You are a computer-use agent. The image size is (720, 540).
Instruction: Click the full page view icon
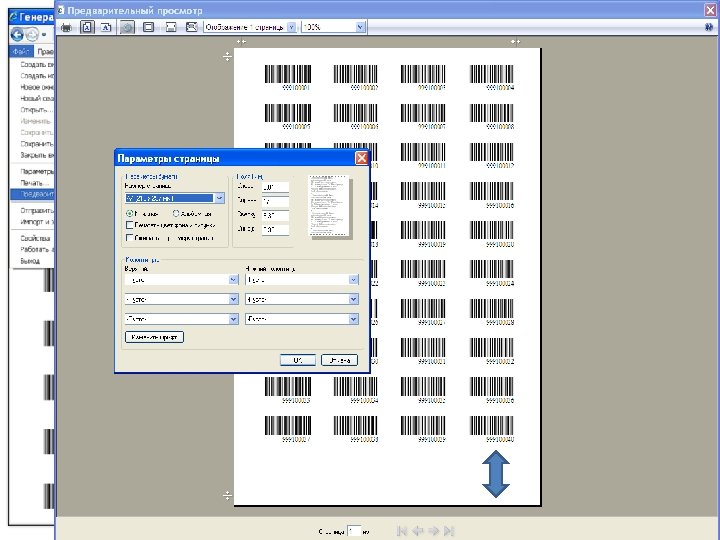pyautogui.click(x=191, y=28)
